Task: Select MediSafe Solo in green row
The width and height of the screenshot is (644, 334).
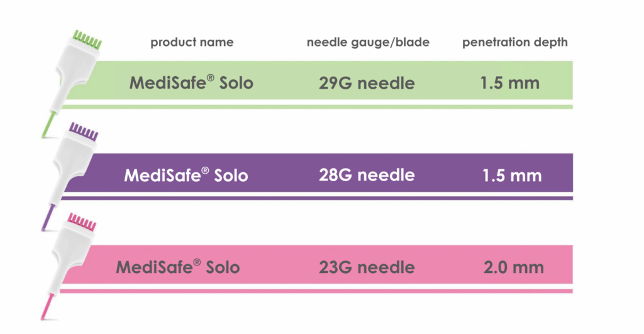Action: (191, 82)
